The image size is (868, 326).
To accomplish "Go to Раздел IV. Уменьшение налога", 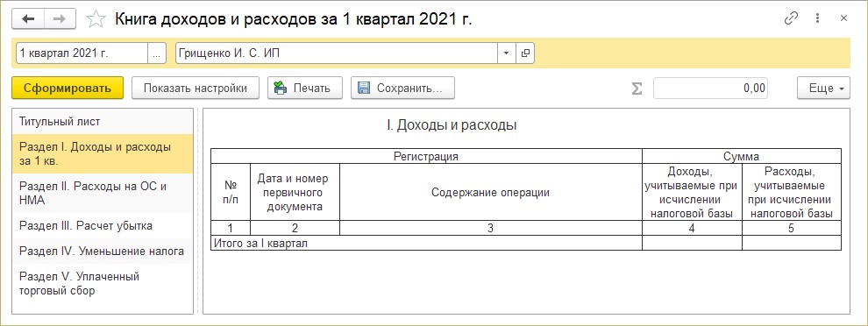I will point(103,252).
